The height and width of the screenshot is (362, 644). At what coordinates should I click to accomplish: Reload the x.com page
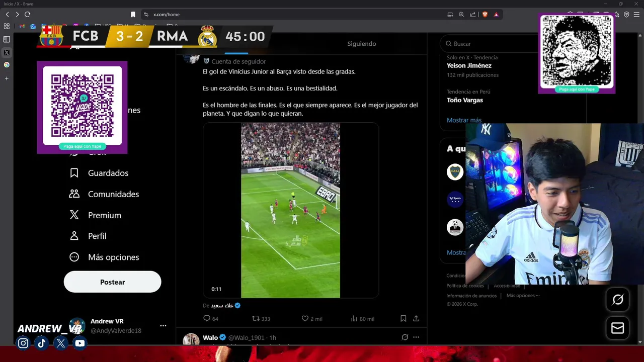[x=27, y=15]
